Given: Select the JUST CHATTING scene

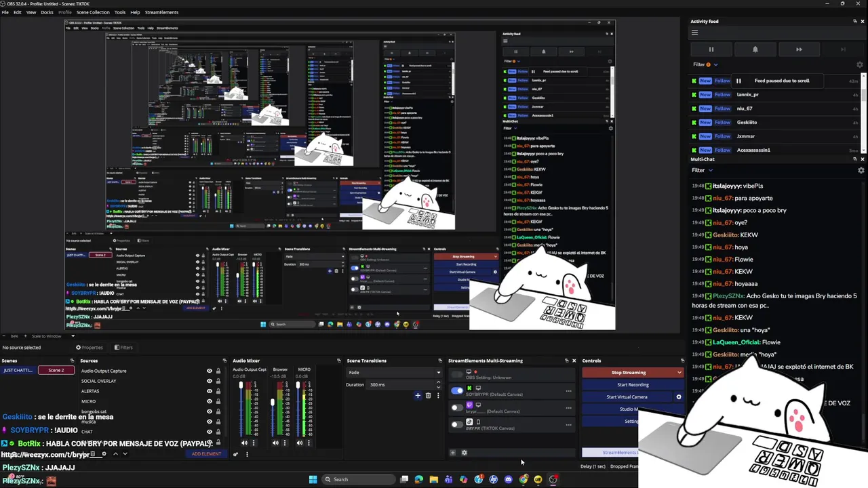Looking at the screenshot, I should (x=18, y=371).
